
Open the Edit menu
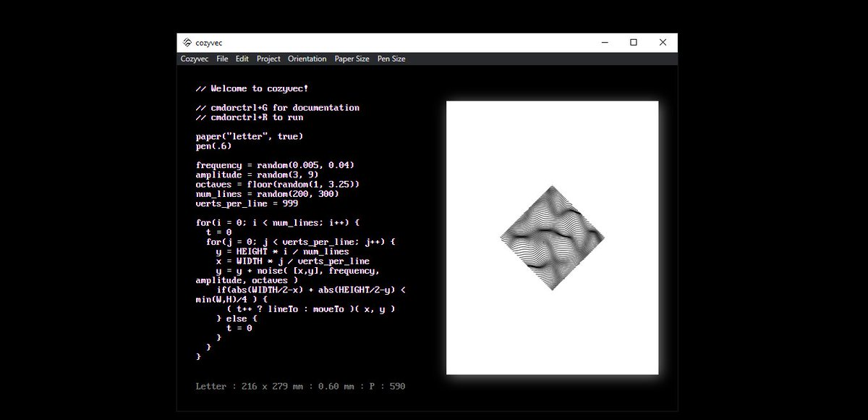pos(242,59)
